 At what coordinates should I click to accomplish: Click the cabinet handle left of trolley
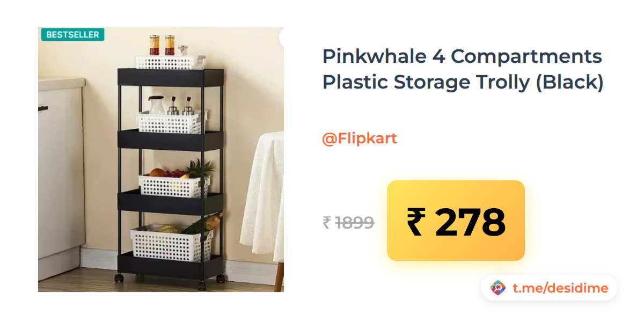(x=43, y=108)
